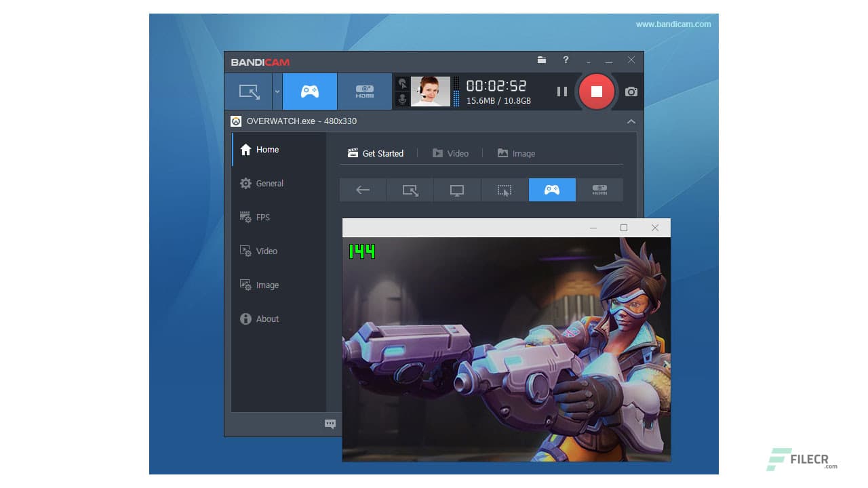Viewport: 868px width, 488px height.
Task: Click the back arrow in recording mode bar
Action: tap(363, 190)
